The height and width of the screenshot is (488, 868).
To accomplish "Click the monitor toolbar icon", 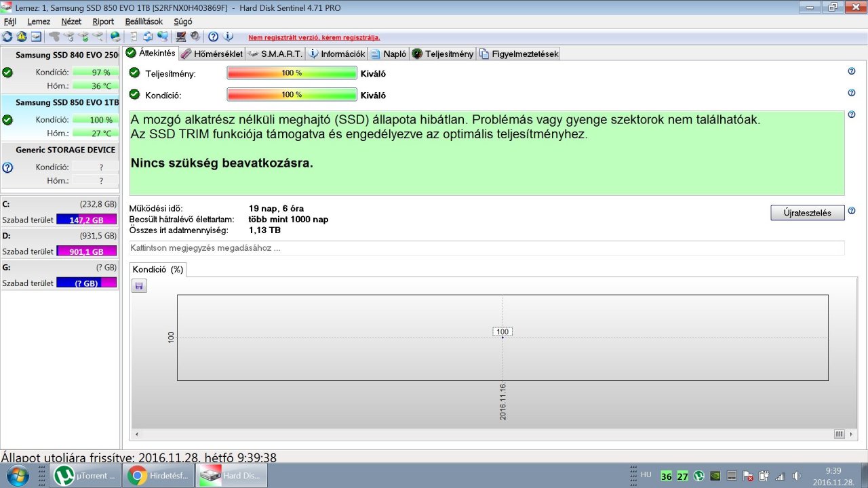I will coord(180,37).
